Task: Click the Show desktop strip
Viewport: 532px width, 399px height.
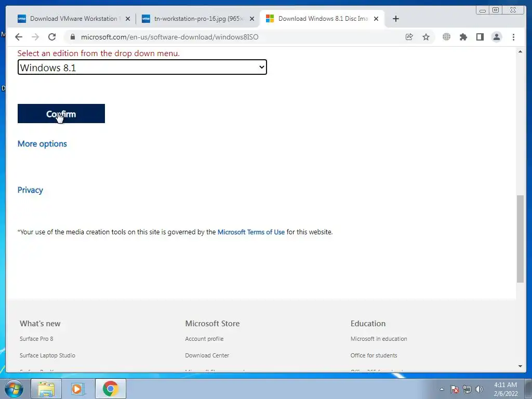Action: click(528, 389)
